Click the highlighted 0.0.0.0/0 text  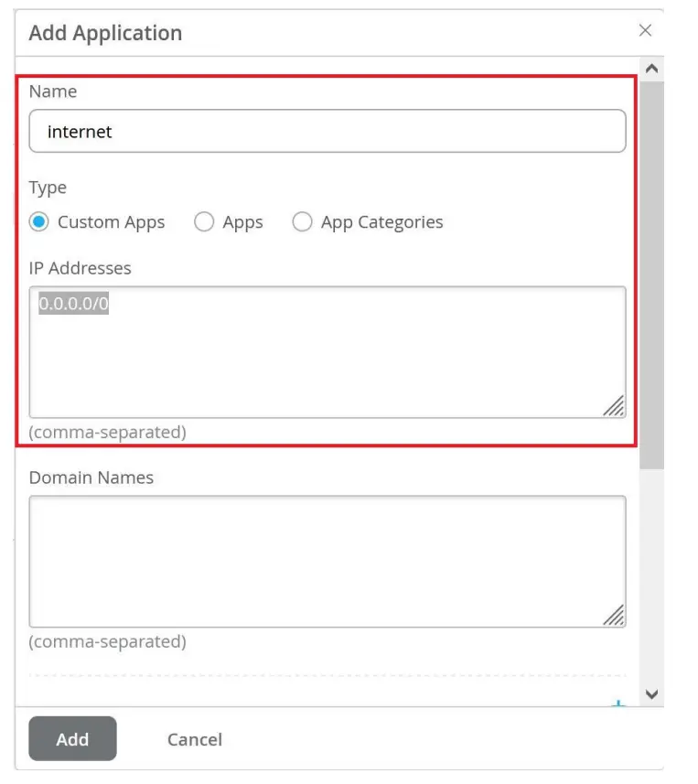click(x=74, y=305)
